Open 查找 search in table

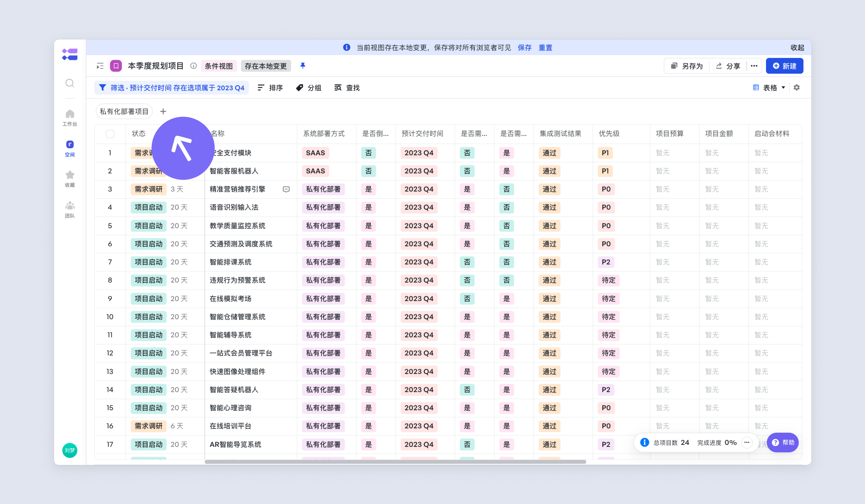click(347, 88)
